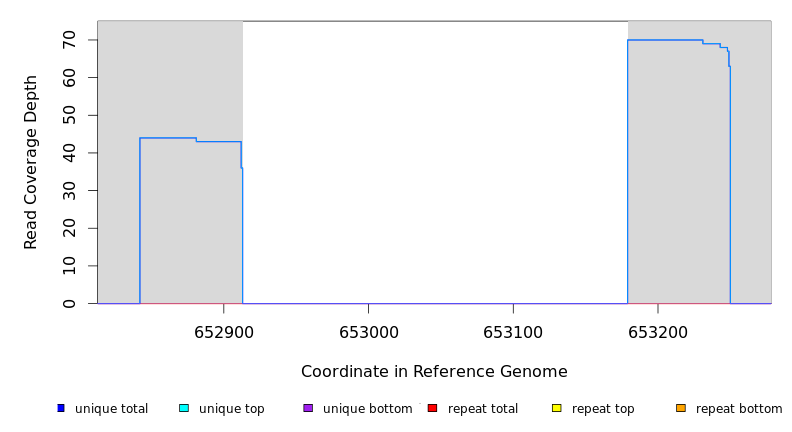This screenshot has height=432, width=792.
Task: Click the red 'repeat total' legend swatch
Action: point(432,408)
